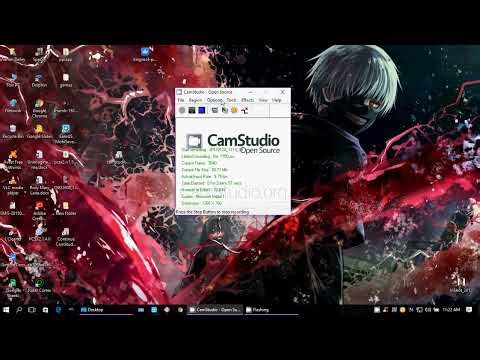The height and width of the screenshot is (360, 480).
Task: Open the Tools menu in CamStudio
Action: [x=231, y=100]
